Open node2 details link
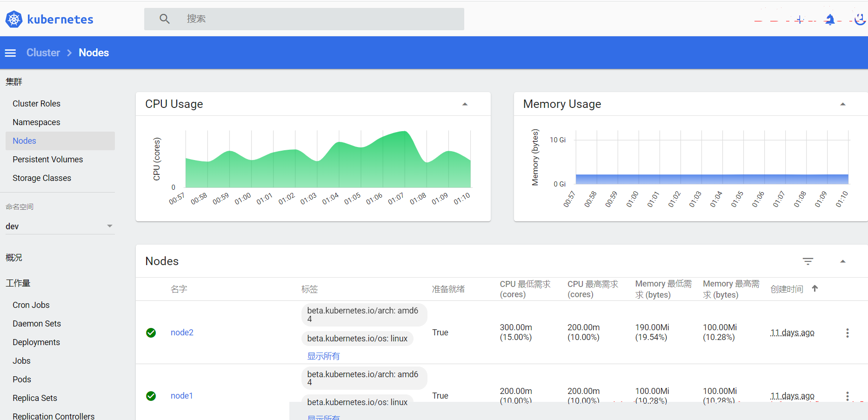Image resolution: width=868 pixels, height=420 pixels. (x=182, y=333)
